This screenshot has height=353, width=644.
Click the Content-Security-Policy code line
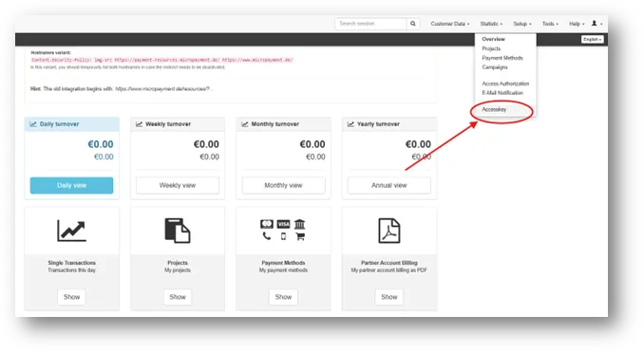coord(161,60)
